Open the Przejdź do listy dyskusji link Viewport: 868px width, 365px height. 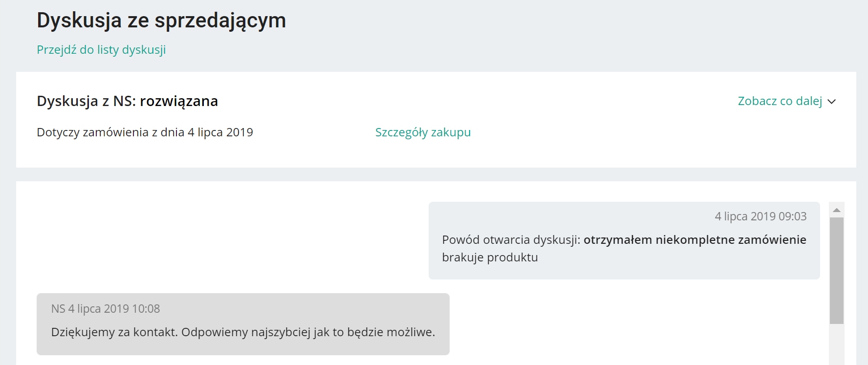click(101, 50)
